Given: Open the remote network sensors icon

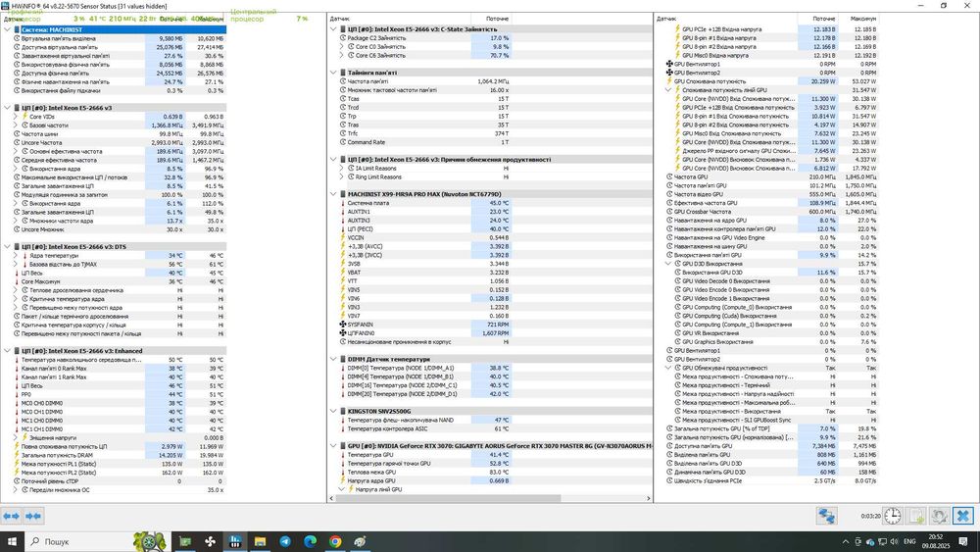Looking at the screenshot, I should (x=827, y=517).
